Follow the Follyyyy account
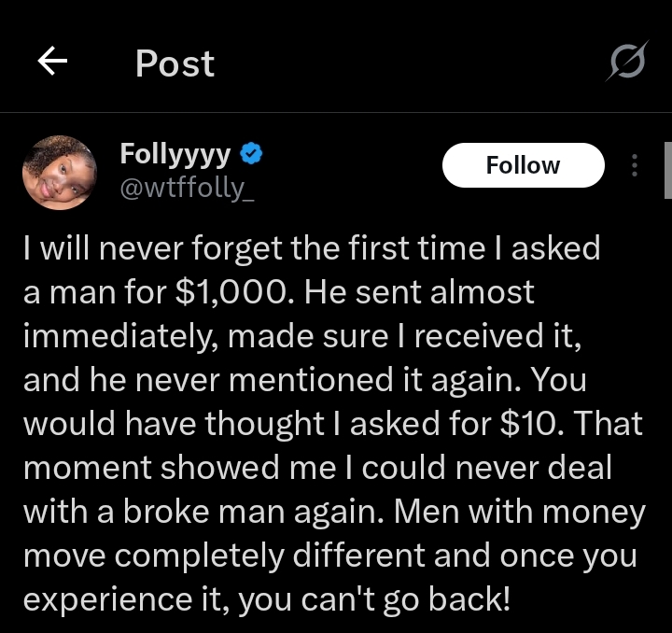The height and width of the screenshot is (633, 672). click(x=523, y=165)
